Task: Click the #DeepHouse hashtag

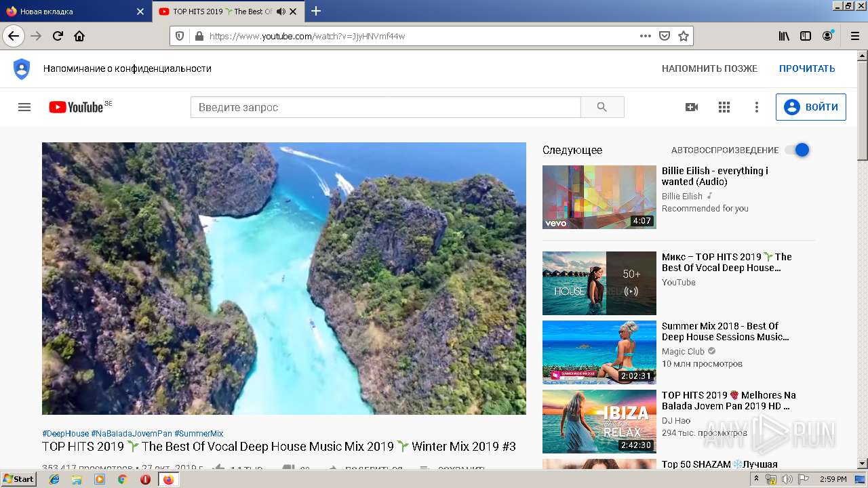Action: pos(65,434)
